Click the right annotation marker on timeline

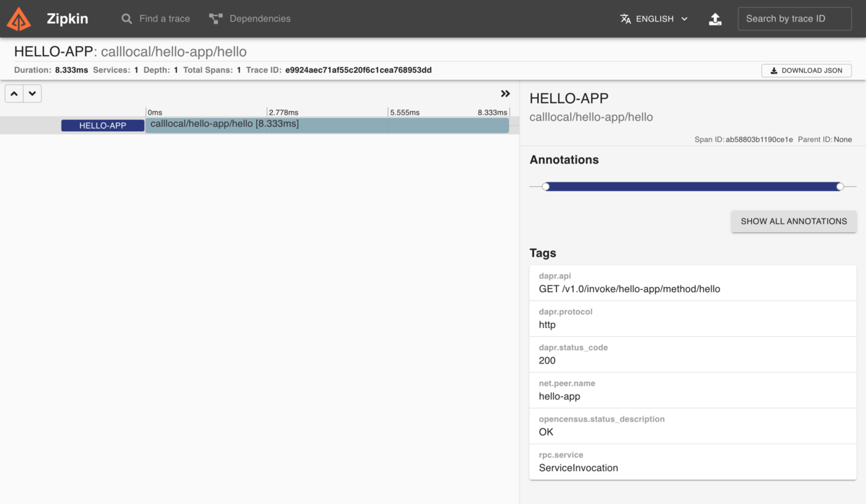tap(840, 187)
